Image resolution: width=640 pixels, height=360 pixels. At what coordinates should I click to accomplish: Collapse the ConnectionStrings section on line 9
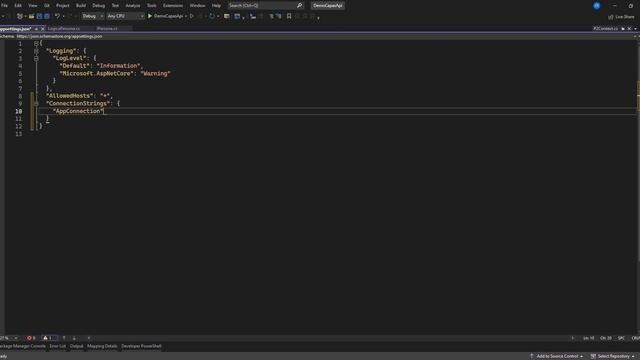(x=36, y=104)
